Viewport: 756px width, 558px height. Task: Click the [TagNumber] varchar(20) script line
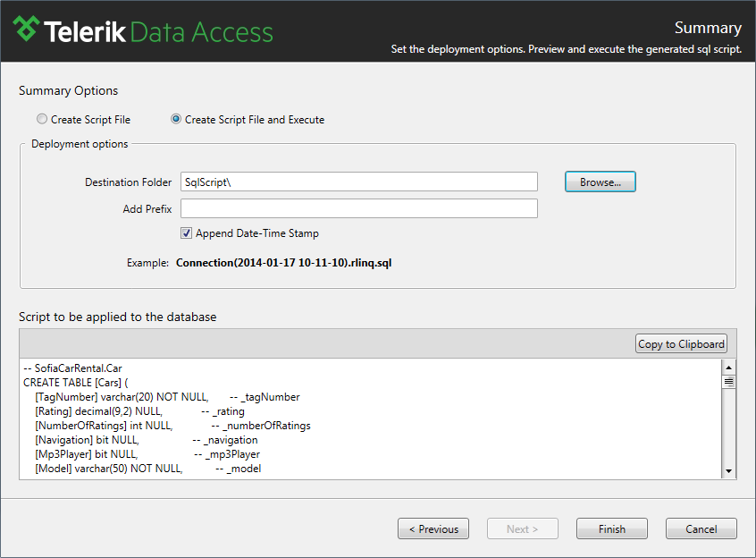[x=167, y=397]
